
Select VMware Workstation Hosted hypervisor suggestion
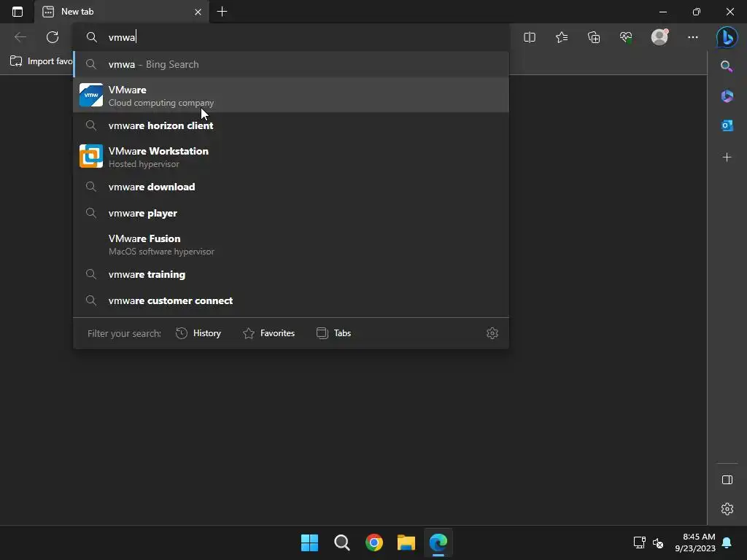(x=291, y=157)
